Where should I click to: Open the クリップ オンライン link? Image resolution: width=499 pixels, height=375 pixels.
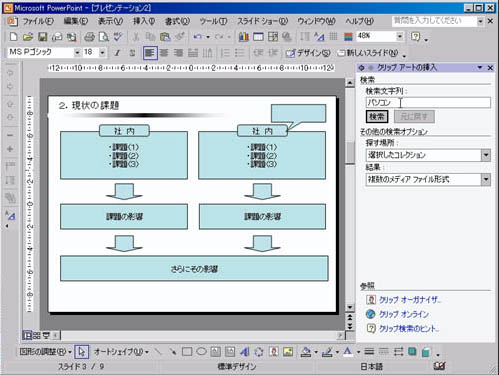pyautogui.click(x=404, y=314)
